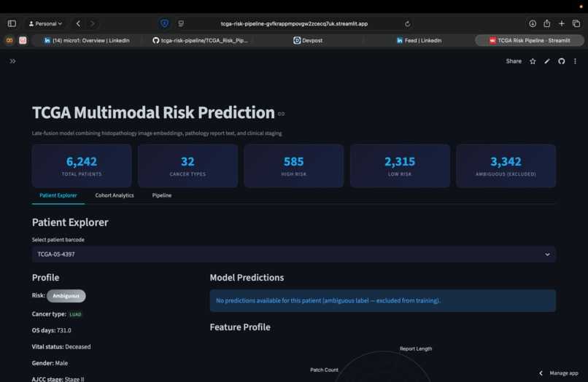Open the pink pinned tab icon

tap(23, 41)
